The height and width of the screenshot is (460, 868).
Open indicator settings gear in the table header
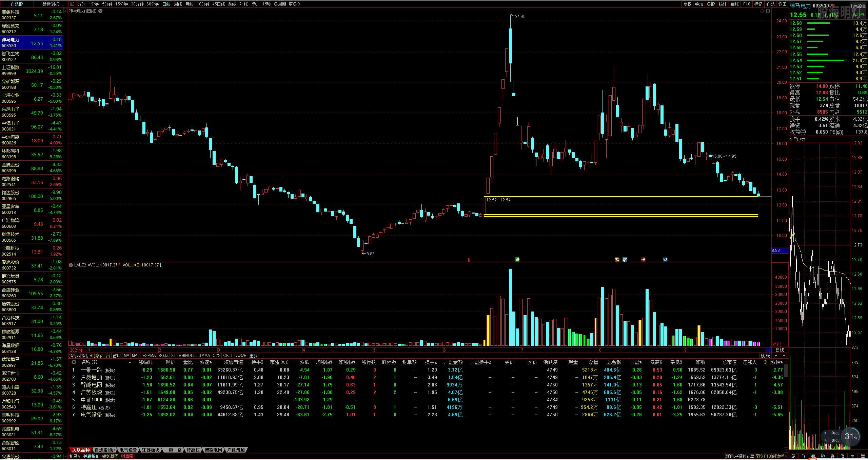[74, 362]
